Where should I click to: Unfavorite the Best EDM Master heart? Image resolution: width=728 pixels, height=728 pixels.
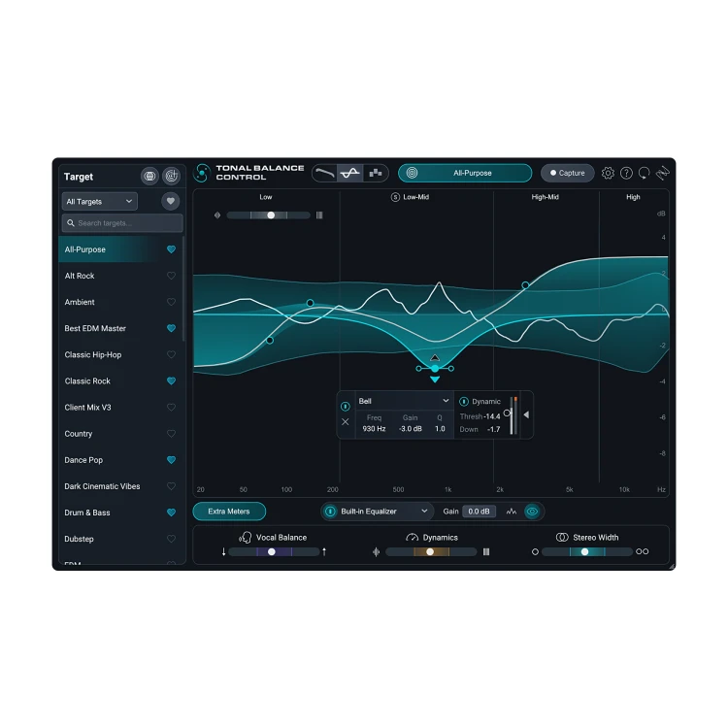coord(171,328)
